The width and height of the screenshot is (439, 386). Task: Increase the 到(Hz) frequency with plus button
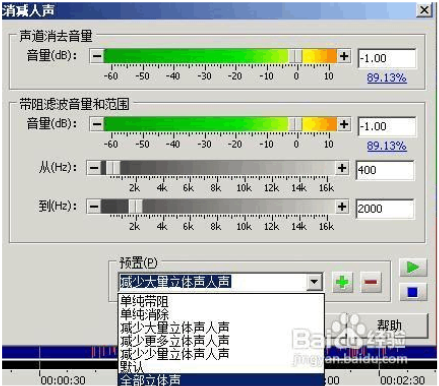(342, 206)
